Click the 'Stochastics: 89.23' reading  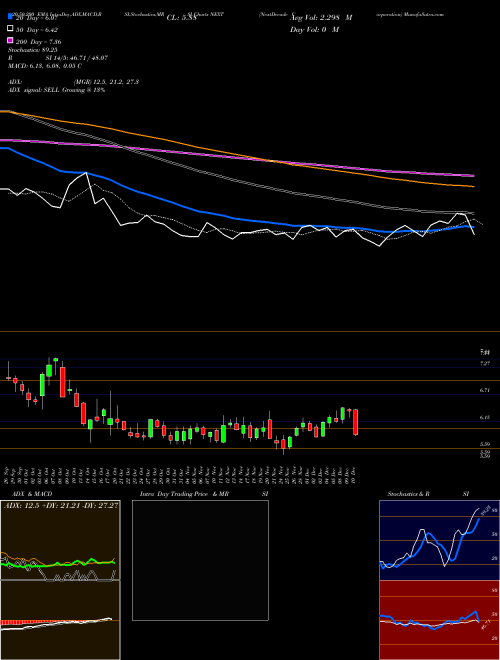tap(31, 50)
